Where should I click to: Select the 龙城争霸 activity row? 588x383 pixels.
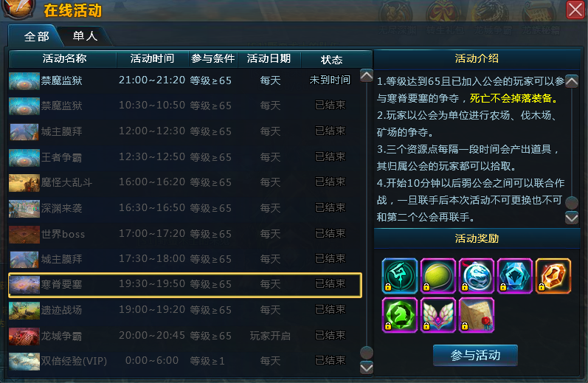coord(184,336)
